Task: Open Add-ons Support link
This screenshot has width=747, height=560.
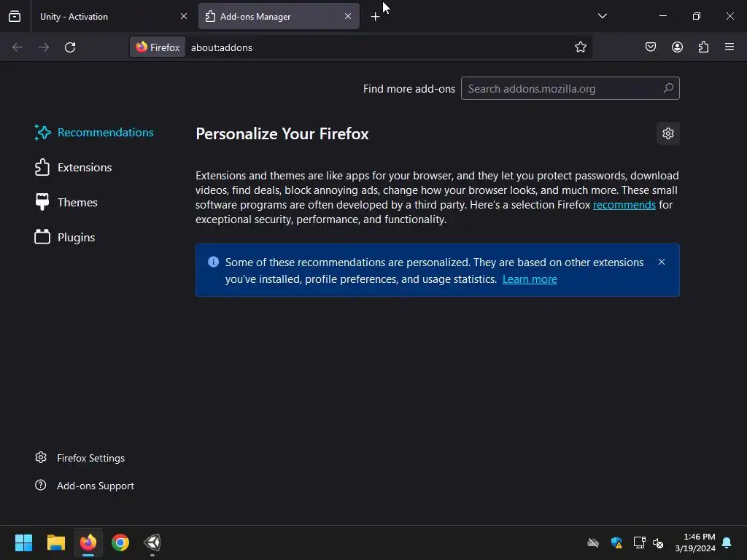Action: (x=85, y=486)
